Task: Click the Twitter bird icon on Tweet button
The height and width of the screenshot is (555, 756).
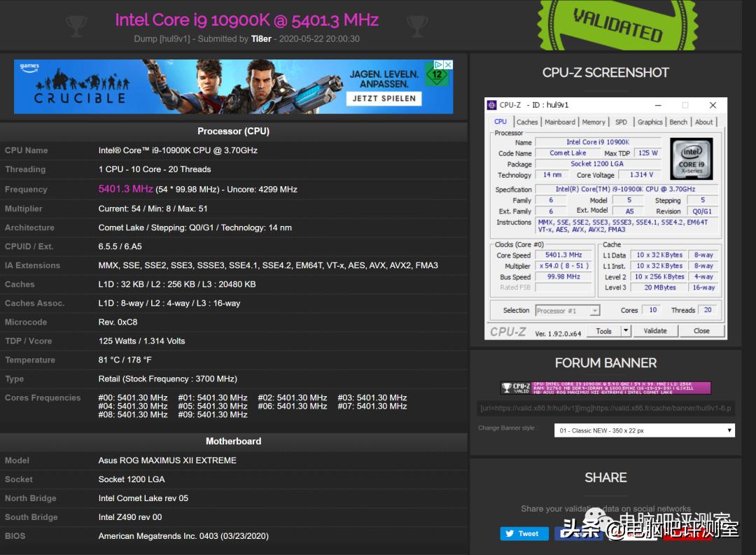Action: [x=510, y=533]
